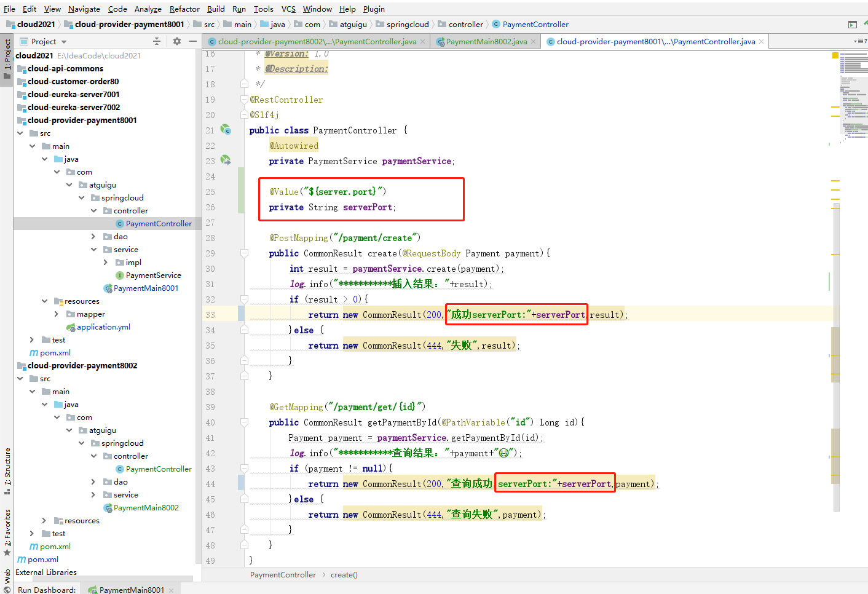This screenshot has height=594, width=868.
Task: Select PaymentMain8001 tab in Run Dashboard
Action: (132, 590)
